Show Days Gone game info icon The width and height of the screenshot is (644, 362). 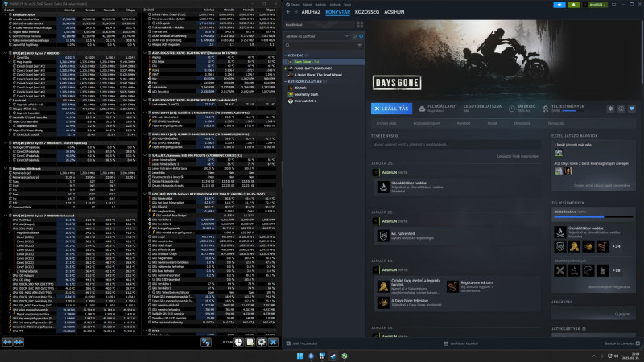coord(621,109)
